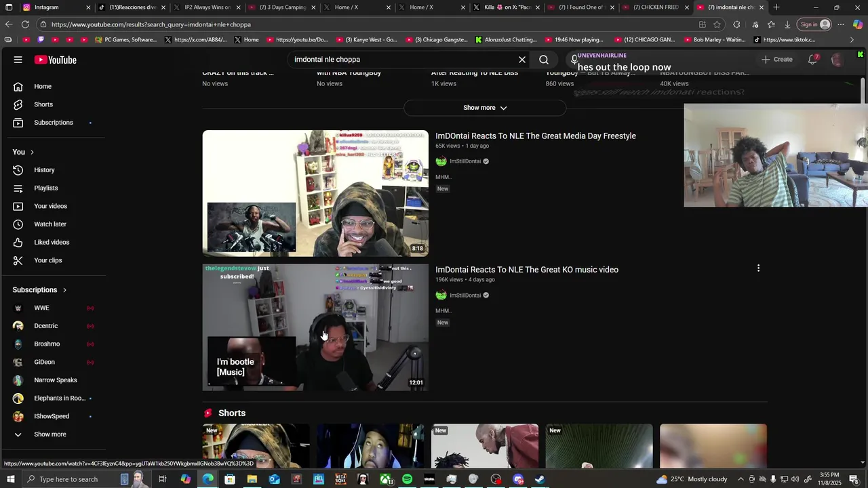The width and height of the screenshot is (868, 488).
Task: Show hidden system tray icons chevron
Action: click(x=741, y=479)
